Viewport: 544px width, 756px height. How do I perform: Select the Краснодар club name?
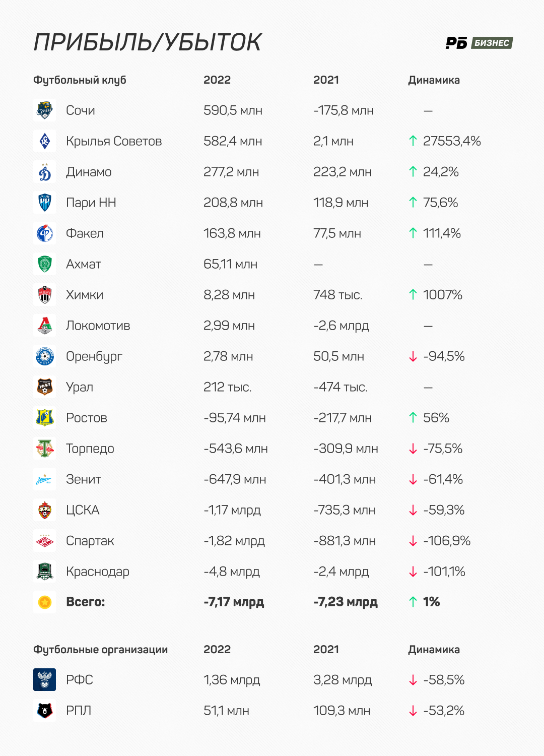point(98,572)
